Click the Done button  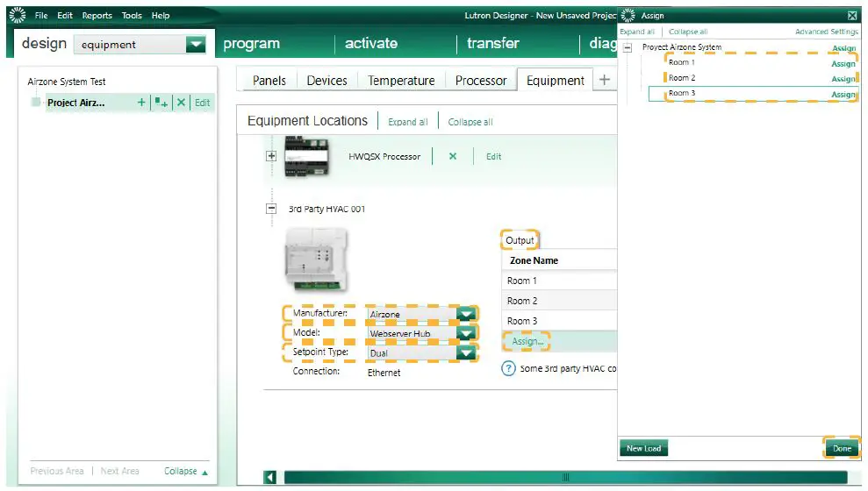coord(842,448)
